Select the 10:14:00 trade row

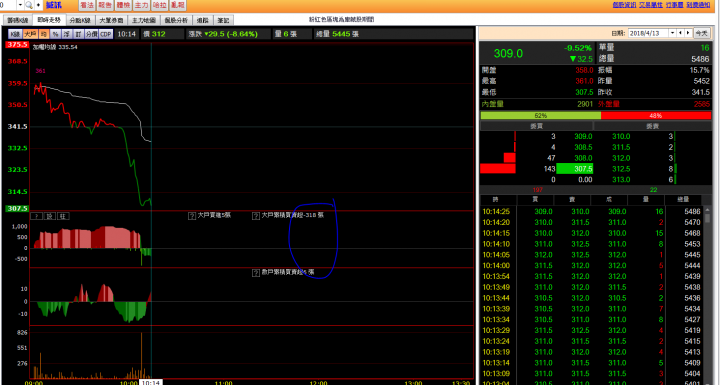(x=591, y=266)
